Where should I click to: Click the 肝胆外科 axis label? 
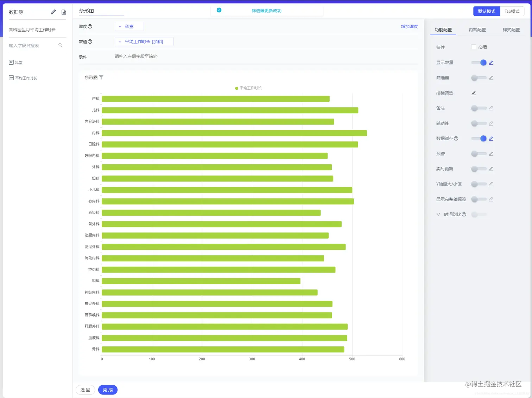click(92, 327)
